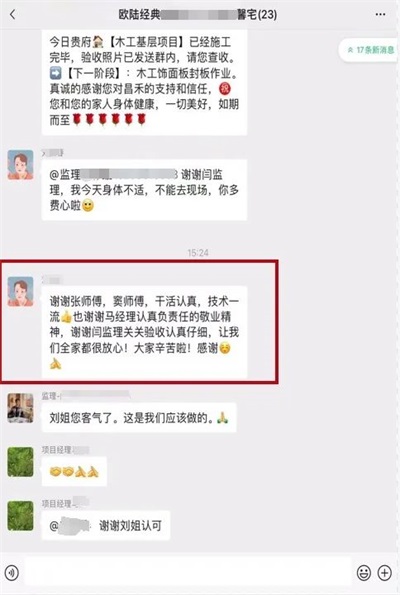400x595 pixels.
Task: Tap the 15:24 timestamp label
Action: [x=198, y=252]
